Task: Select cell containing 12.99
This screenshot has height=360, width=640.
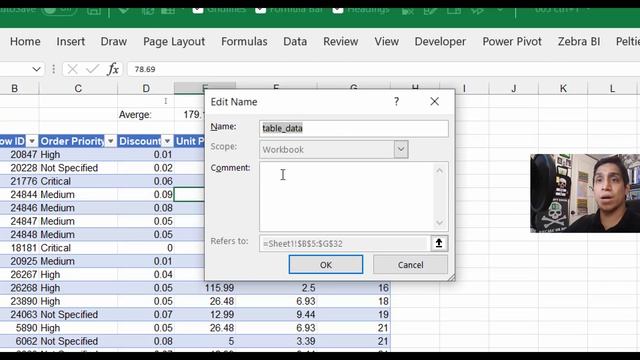Action: click(205, 315)
